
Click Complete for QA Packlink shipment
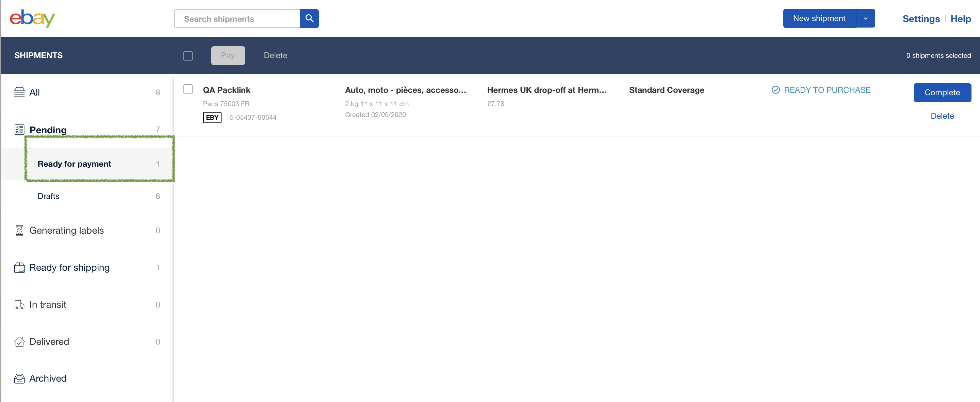(942, 93)
